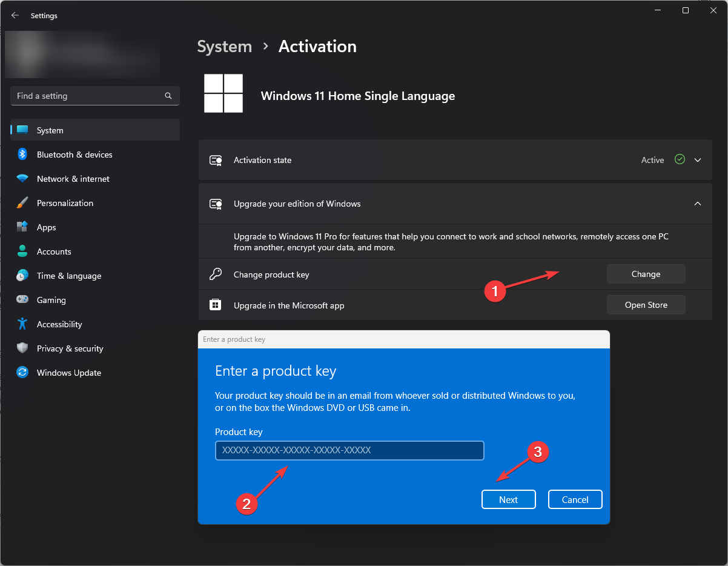Viewport: 728px width, 566px height.
Task: Click the search magnifier in Find a setting
Action: coord(168,96)
